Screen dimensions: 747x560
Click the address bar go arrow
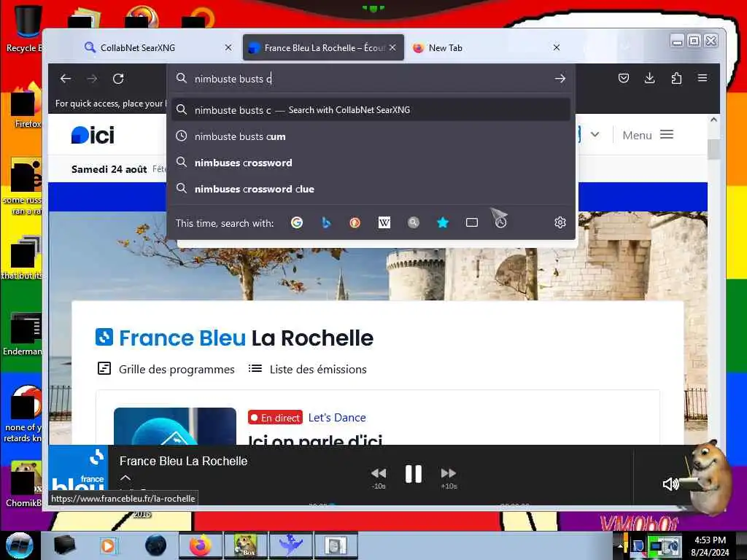coord(560,79)
